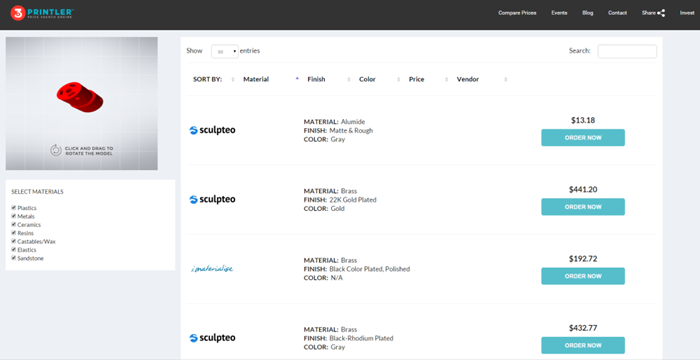Toggle the Ceramics checkbox
700x360 pixels.
tap(13, 225)
